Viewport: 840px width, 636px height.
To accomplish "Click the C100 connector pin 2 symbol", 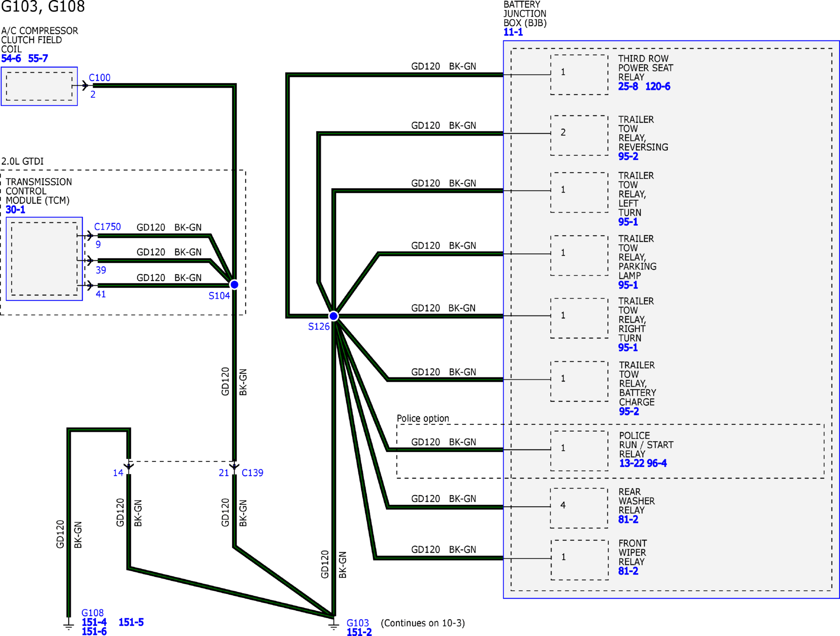I will click(85, 85).
